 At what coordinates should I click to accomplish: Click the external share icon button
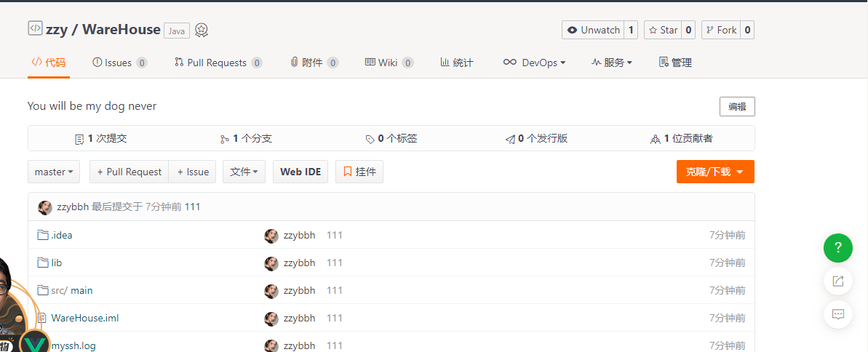(838, 281)
